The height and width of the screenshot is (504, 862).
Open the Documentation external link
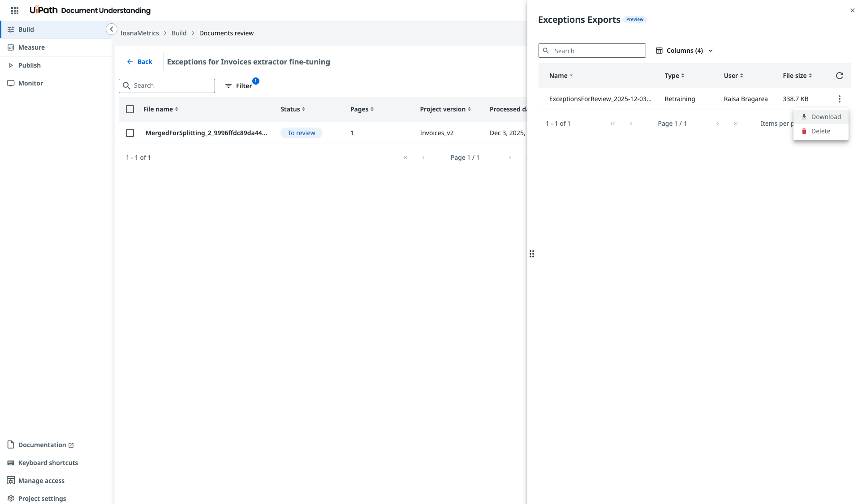[41, 445]
